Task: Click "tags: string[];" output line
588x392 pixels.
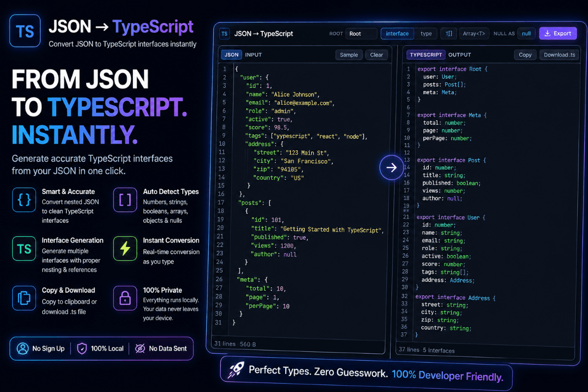Action: pyautogui.click(x=445, y=272)
